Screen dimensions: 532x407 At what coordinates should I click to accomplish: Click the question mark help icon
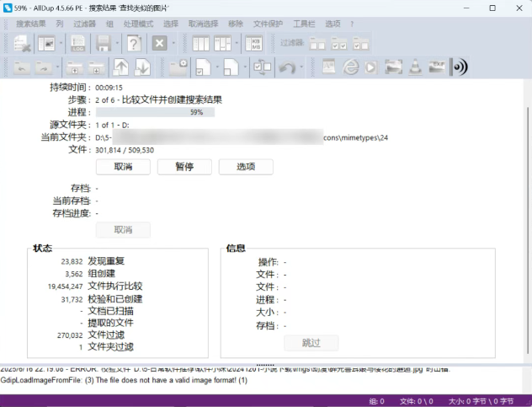(x=133, y=43)
